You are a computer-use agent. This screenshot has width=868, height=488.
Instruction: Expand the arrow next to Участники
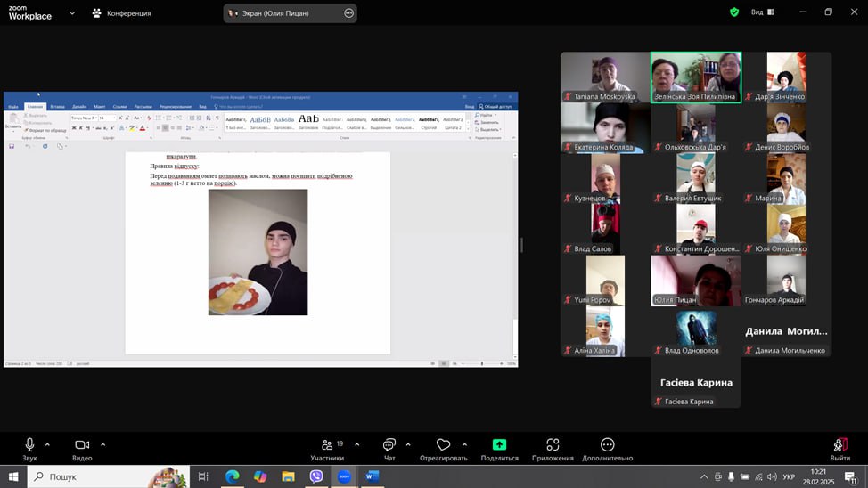[356, 444]
